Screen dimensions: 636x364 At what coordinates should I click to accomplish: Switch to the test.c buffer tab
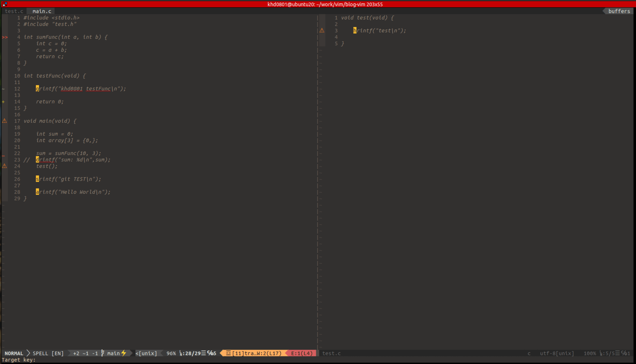pos(14,11)
